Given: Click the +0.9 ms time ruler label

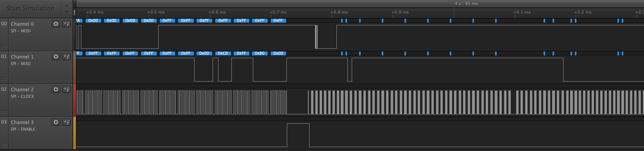Looking at the screenshot, I should pyautogui.click(x=400, y=12).
